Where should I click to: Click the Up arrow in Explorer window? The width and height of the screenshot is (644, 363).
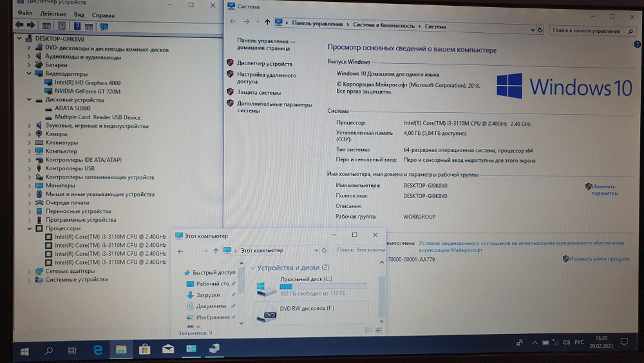coord(216,251)
